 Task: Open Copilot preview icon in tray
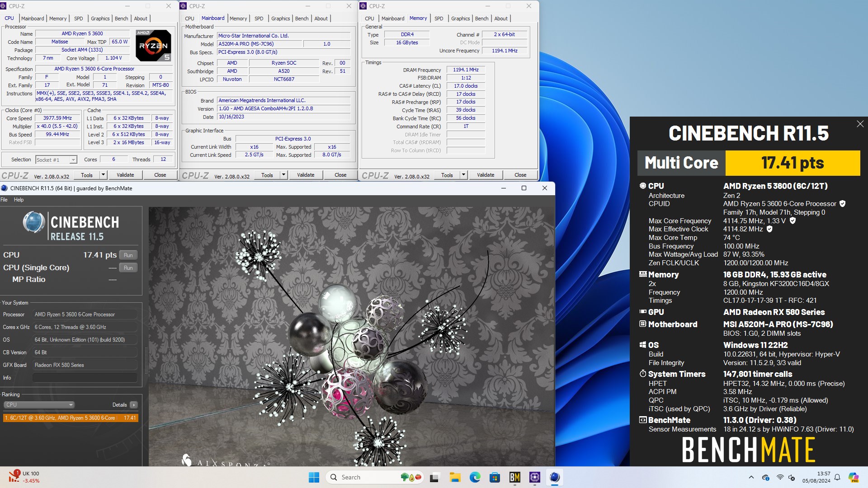pos(854,477)
